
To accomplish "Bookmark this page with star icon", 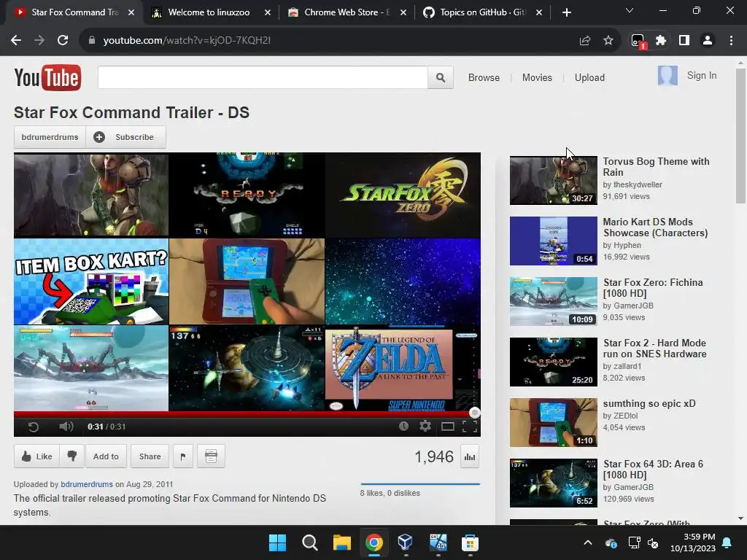I will pos(608,41).
